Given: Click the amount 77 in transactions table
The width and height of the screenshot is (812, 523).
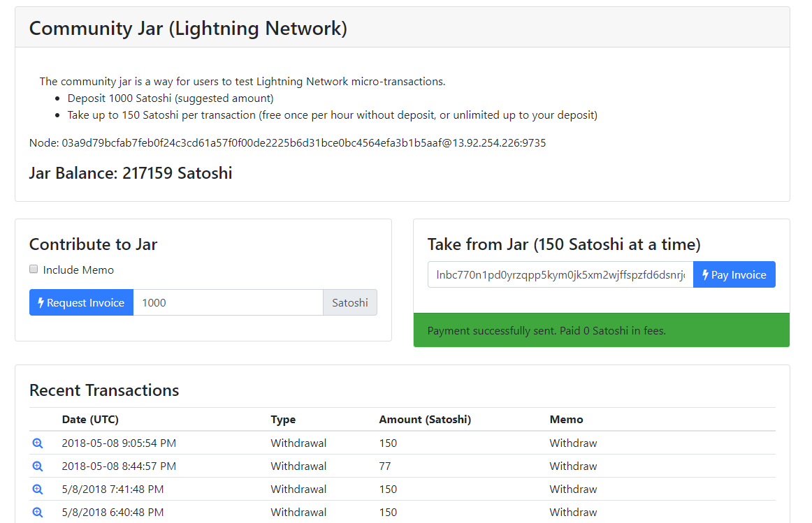Looking at the screenshot, I should pyautogui.click(x=385, y=466).
